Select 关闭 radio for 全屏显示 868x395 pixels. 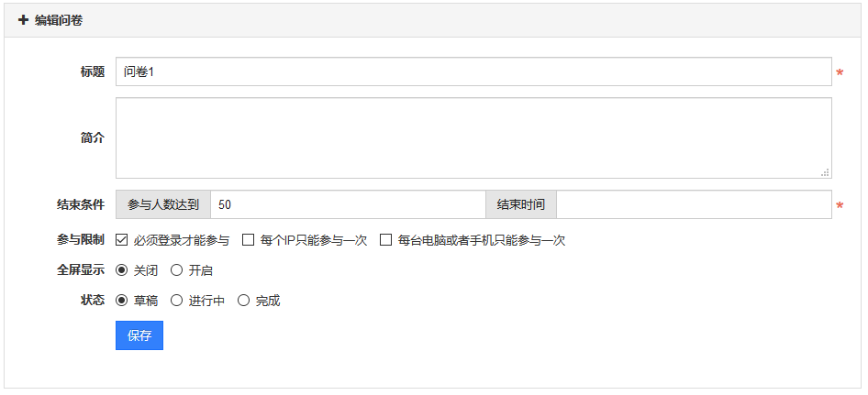pyautogui.click(x=122, y=270)
